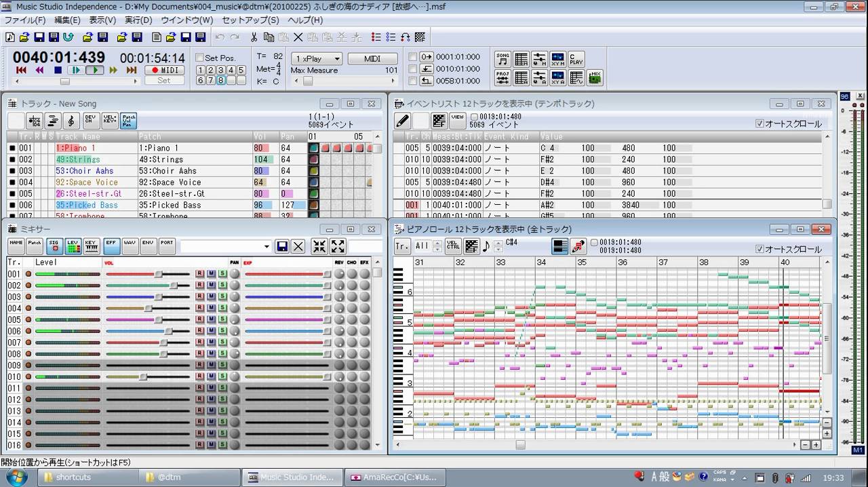Click the treble clef icon in track window
Image resolution: width=868 pixels, height=487 pixels.
[x=71, y=121]
